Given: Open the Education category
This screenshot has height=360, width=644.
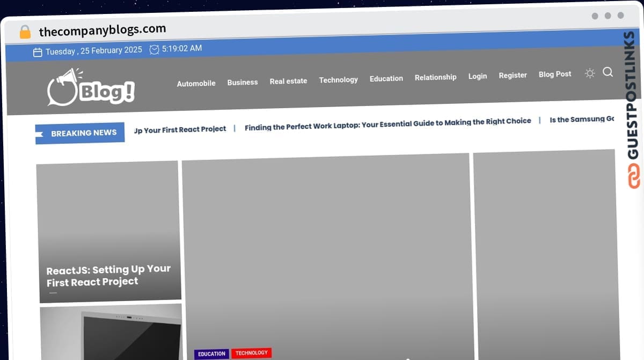Looking at the screenshot, I should [x=386, y=78].
